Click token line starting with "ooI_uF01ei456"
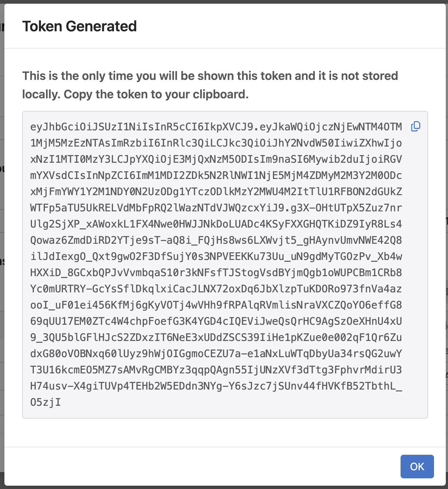 (x=216, y=305)
